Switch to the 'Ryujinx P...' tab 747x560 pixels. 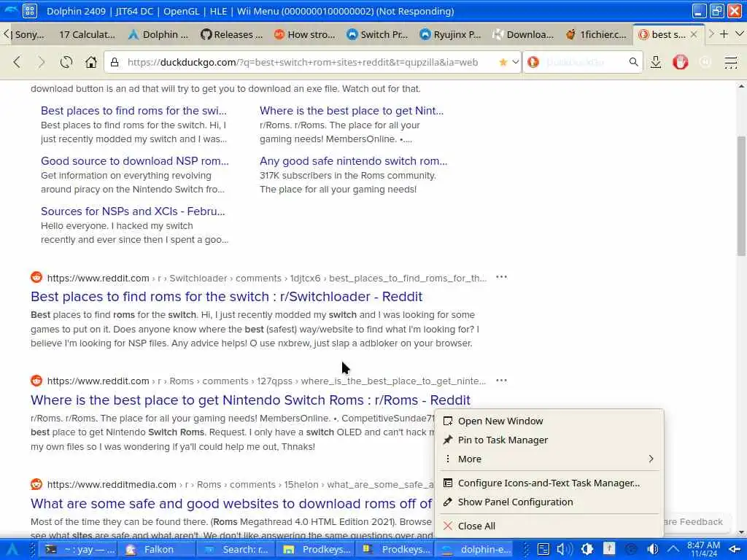(x=451, y=34)
